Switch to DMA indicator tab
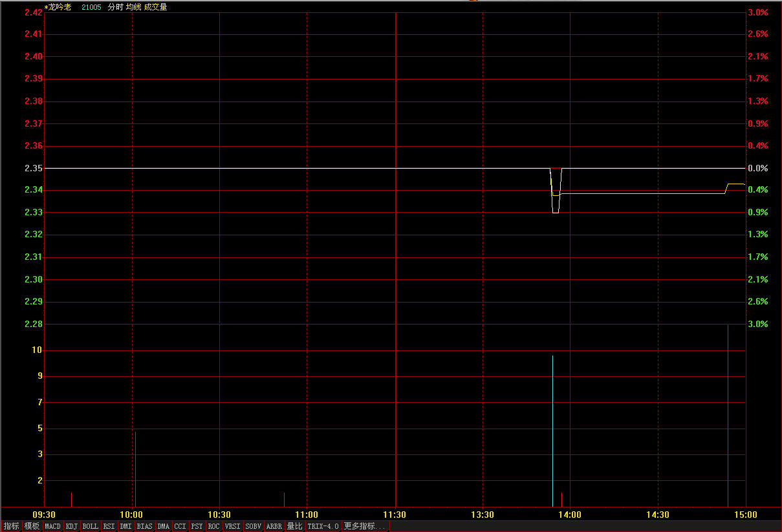The image size is (782, 532). (163, 526)
